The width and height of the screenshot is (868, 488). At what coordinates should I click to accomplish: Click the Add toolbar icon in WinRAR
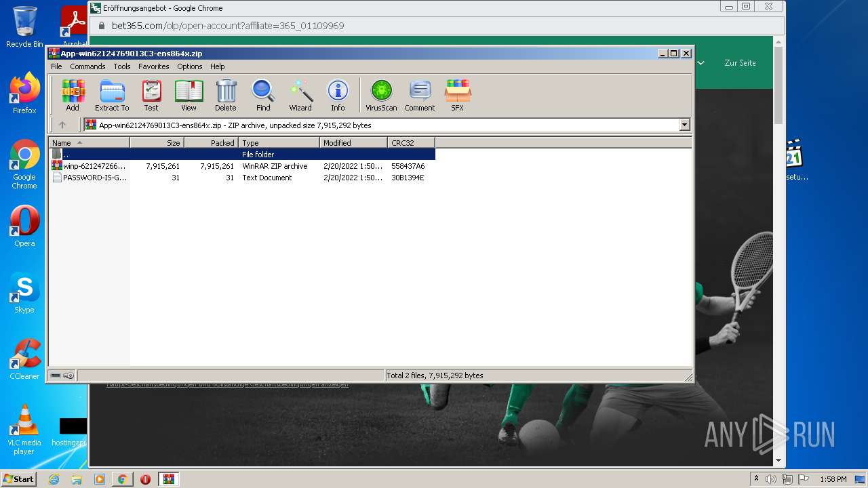(x=73, y=96)
